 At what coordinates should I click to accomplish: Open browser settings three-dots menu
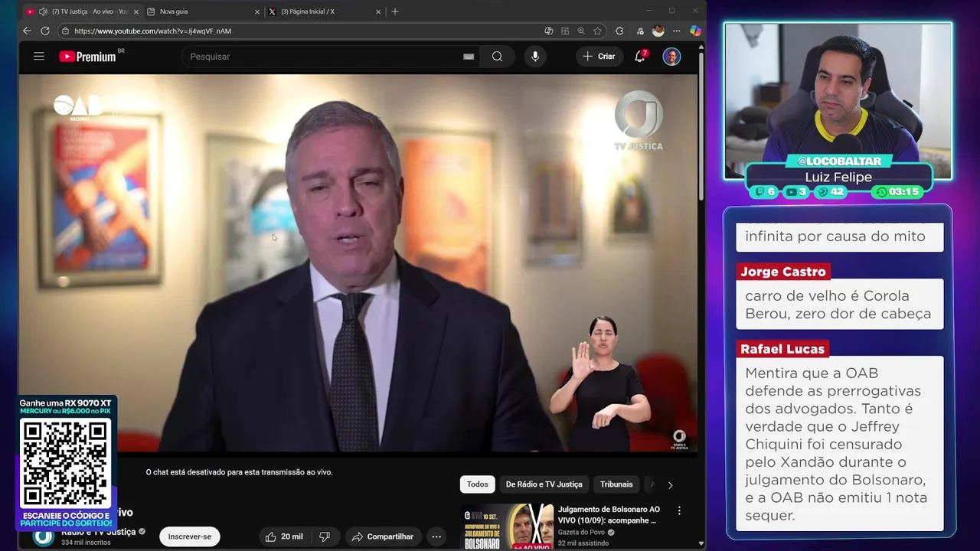click(x=676, y=31)
